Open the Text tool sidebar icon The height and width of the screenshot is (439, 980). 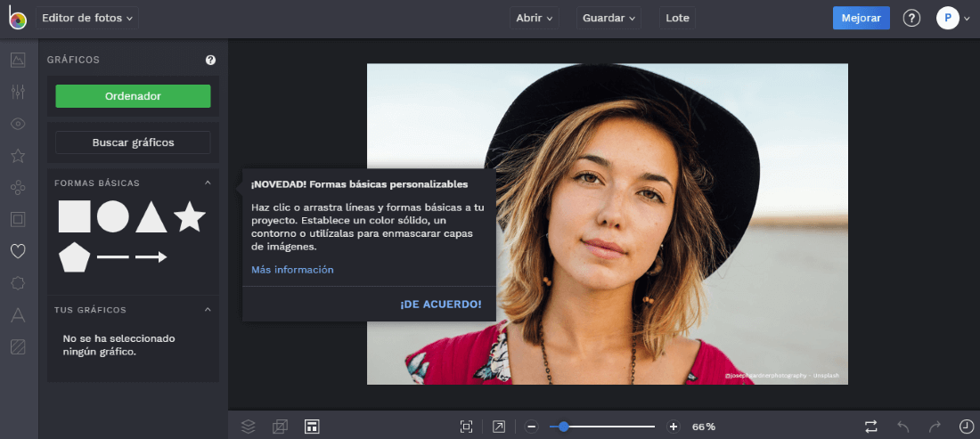tap(17, 315)
